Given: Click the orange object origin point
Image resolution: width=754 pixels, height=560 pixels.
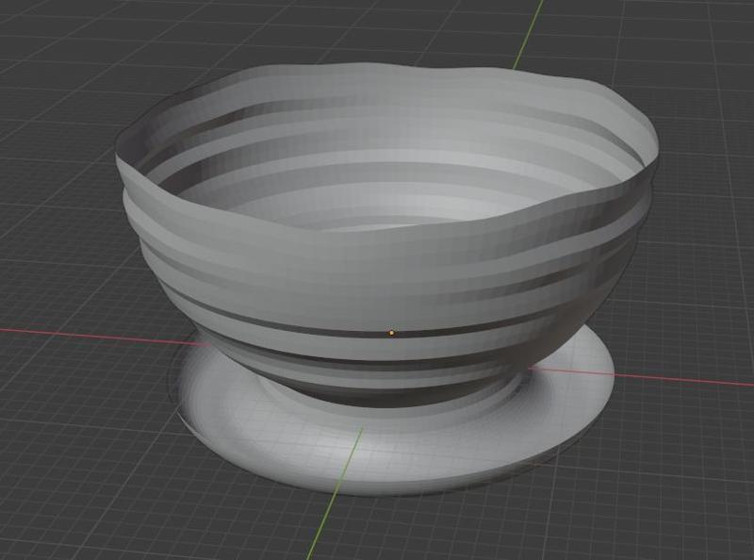Looking at the screenshot, I should point(390,332).
